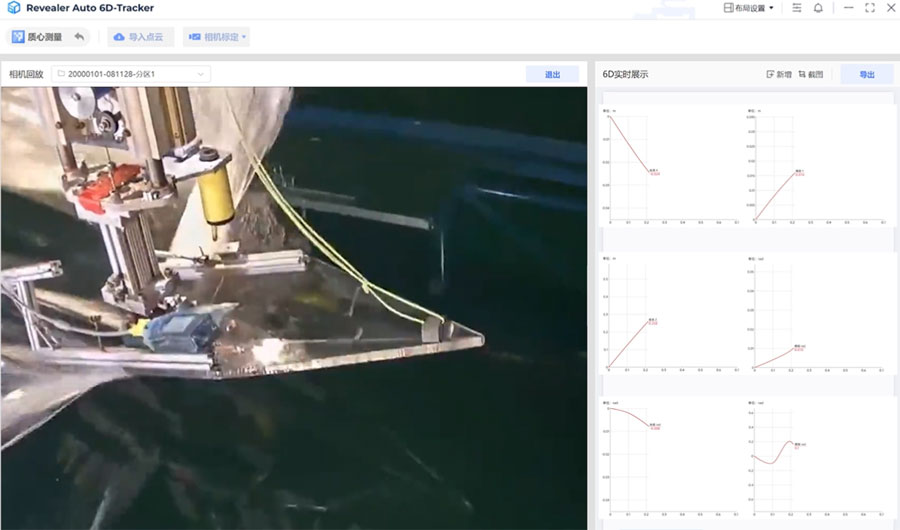Viewport: 900px width, 530px height.
Task: Click the Revealer cube logo icon
Action: point(14,8)
